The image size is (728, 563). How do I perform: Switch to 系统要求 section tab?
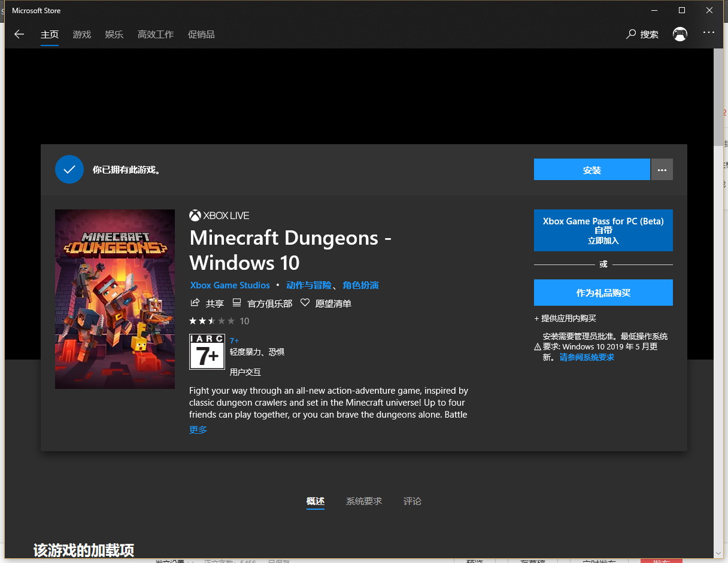tap(364, 501)
